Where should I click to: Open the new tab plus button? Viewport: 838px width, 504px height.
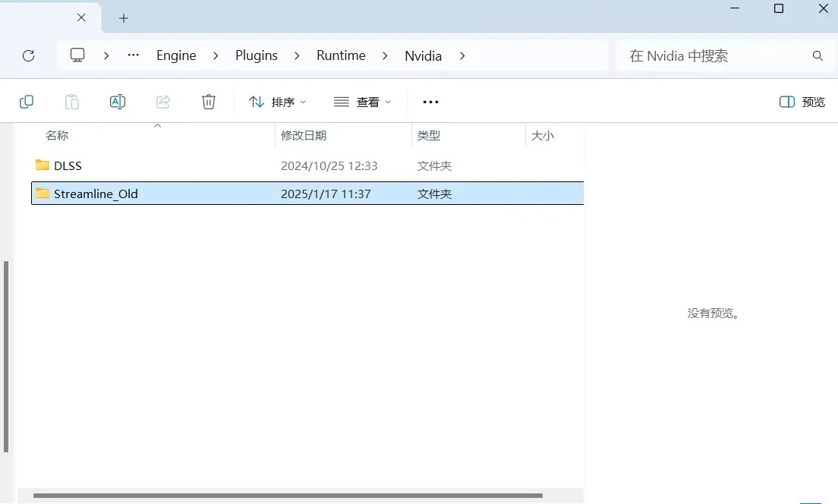click(124, 17)
